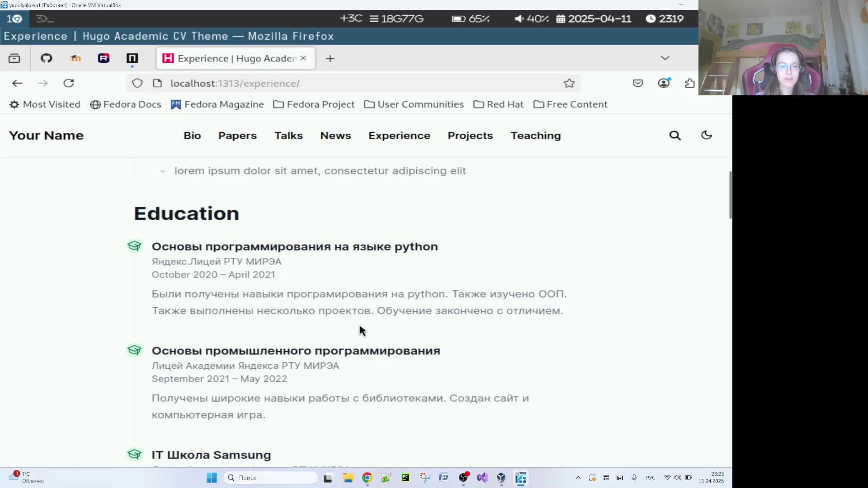Save page to Pocket
Image resolution: width=868 pixels, height=488 pixels.
(638, 83)
